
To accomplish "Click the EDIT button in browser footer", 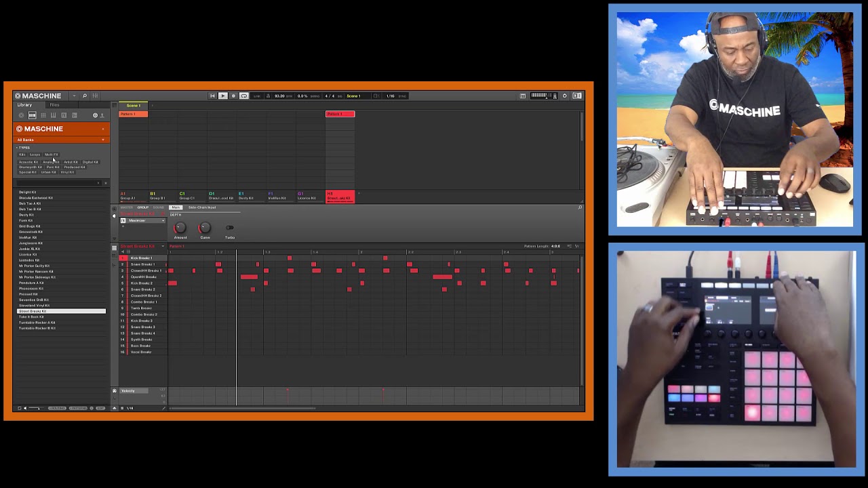I will coord(100,408).
